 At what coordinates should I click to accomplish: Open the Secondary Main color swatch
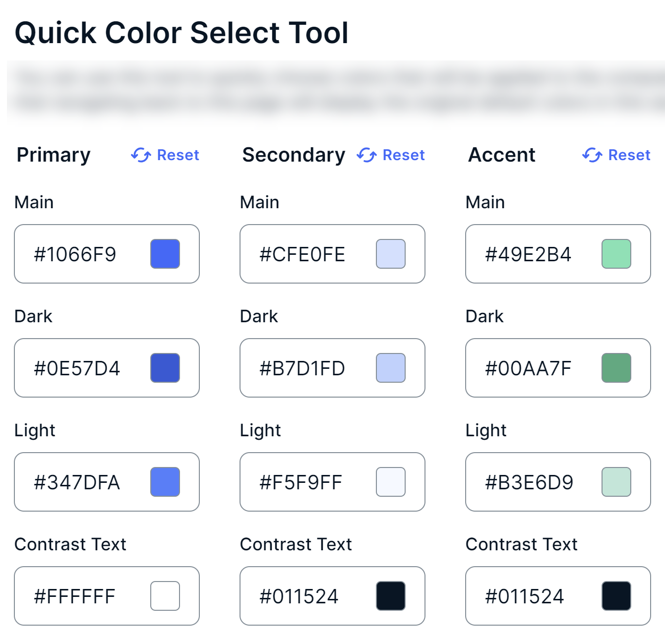(390, 254)
